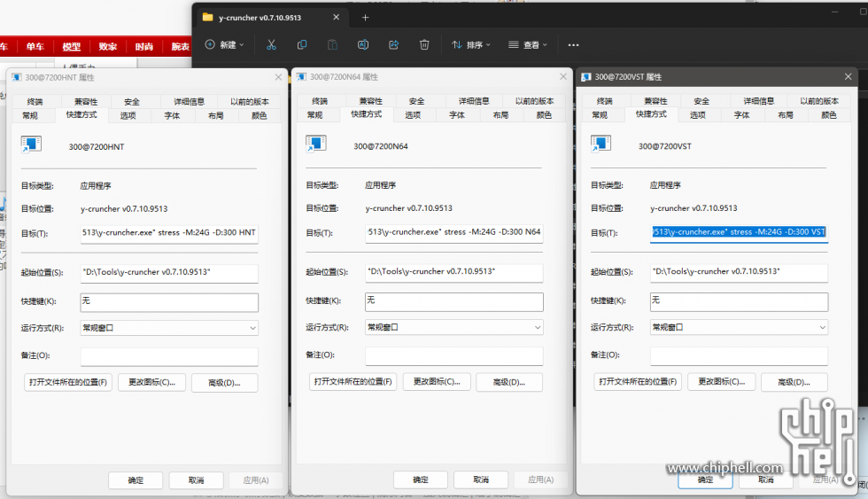This screenshot has height=499, width=868.
Task: Open 兼容性 tab in 300@7200HNT window
Action: (86, 101)
